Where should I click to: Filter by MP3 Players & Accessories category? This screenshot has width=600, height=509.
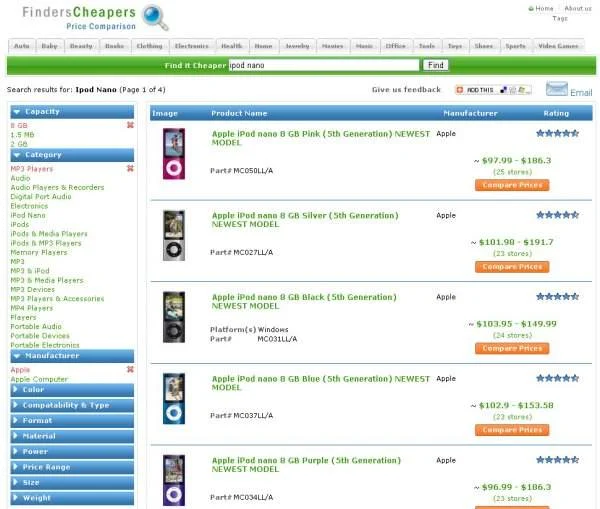pyautogui.click(x=57, y=299)
